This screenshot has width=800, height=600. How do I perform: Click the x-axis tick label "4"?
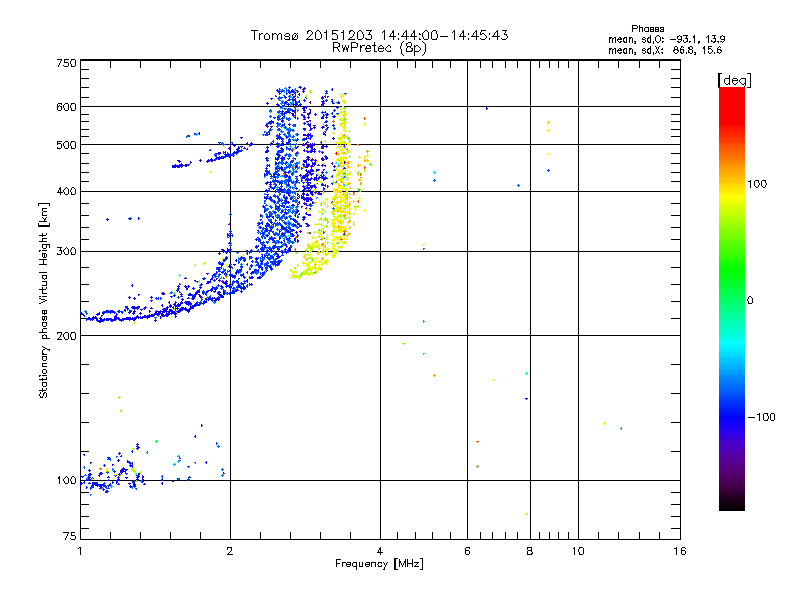(x=380, y=551)
